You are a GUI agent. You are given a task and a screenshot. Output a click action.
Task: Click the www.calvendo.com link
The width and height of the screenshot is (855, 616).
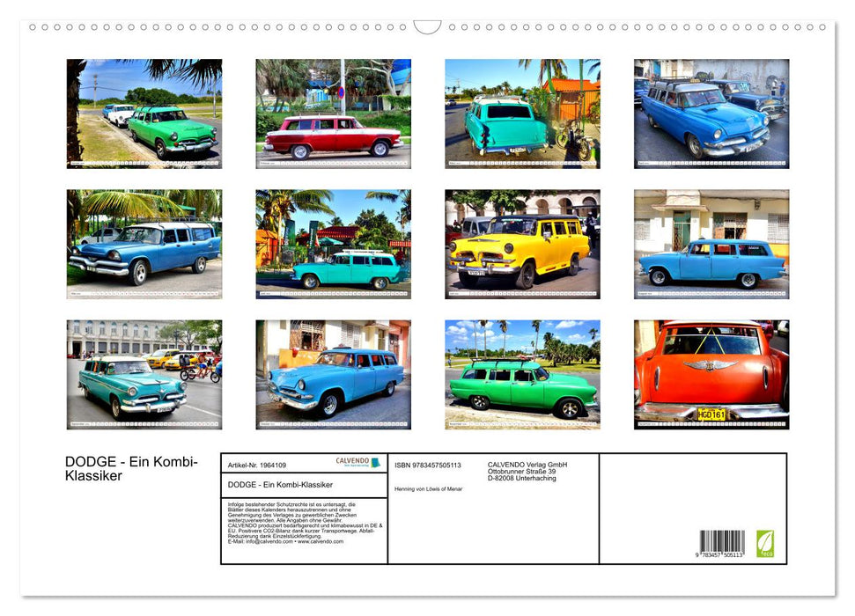tap(319, 540)
